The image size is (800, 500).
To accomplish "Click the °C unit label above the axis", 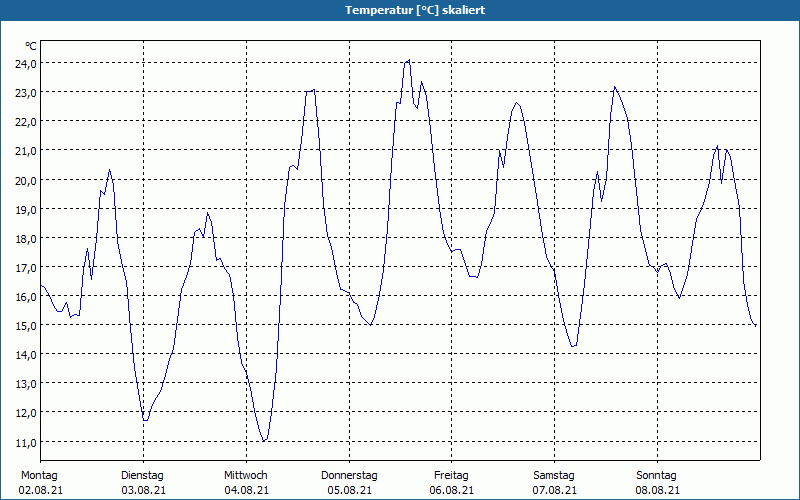I will click(31, 46).
